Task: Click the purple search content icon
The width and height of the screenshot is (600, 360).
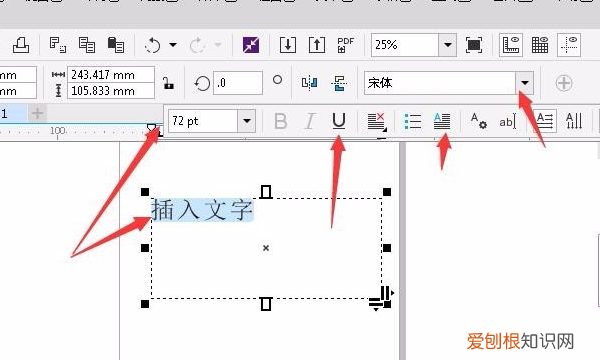Action: coord(251,45)
